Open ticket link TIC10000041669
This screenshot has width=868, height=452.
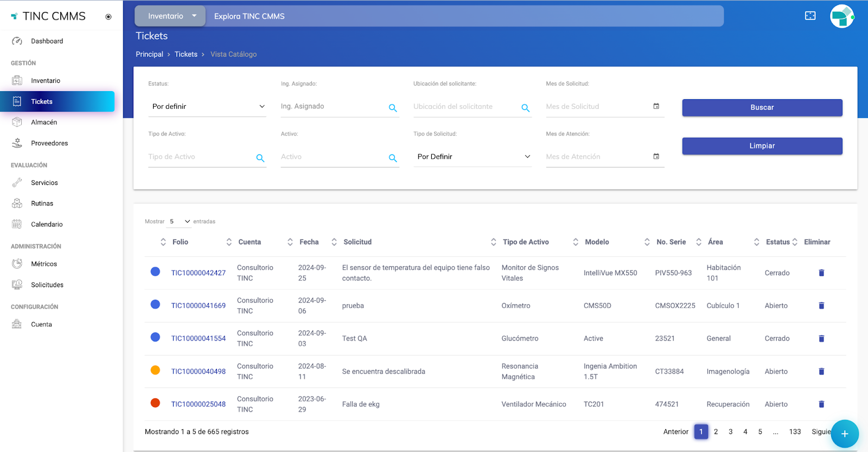tap(199, 306)
